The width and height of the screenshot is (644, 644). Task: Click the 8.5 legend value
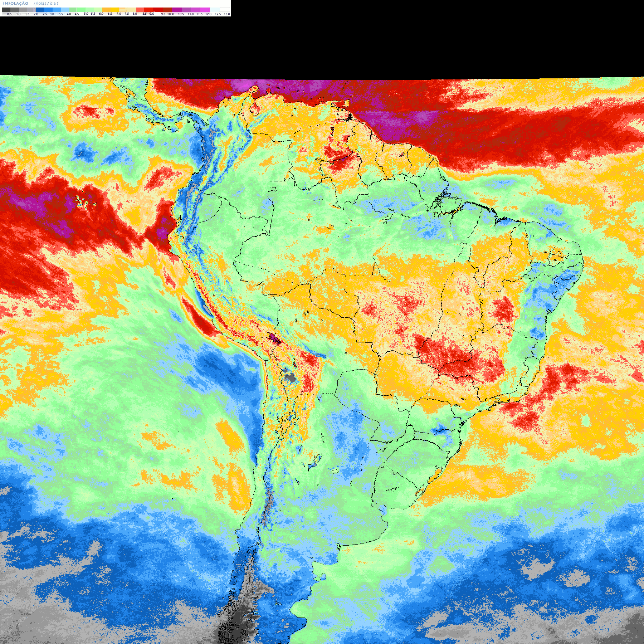[145, 14]
